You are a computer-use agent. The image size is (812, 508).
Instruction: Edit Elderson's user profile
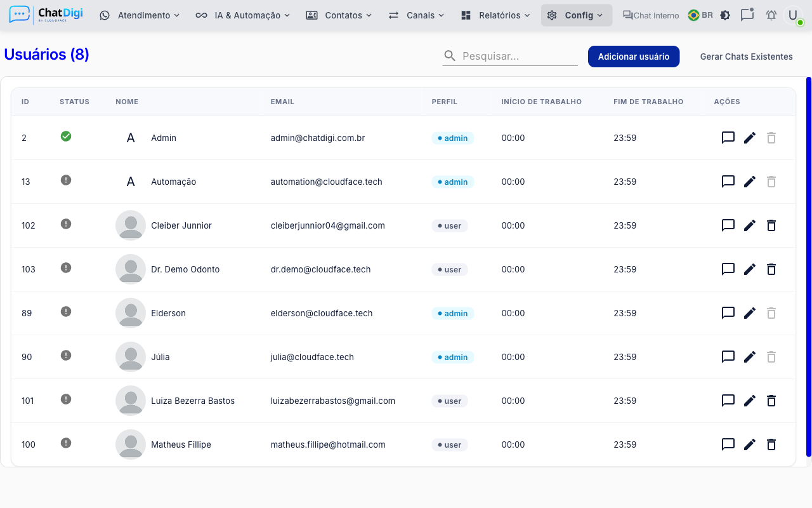750,313
